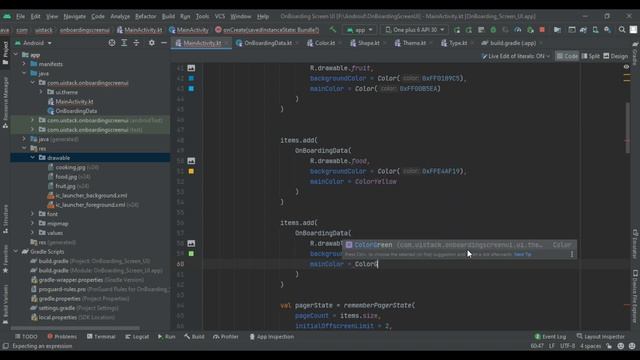Viewport: 640px width, 360px height.
Task: Click Collapse All in project tree
Action: coord(136,43)
